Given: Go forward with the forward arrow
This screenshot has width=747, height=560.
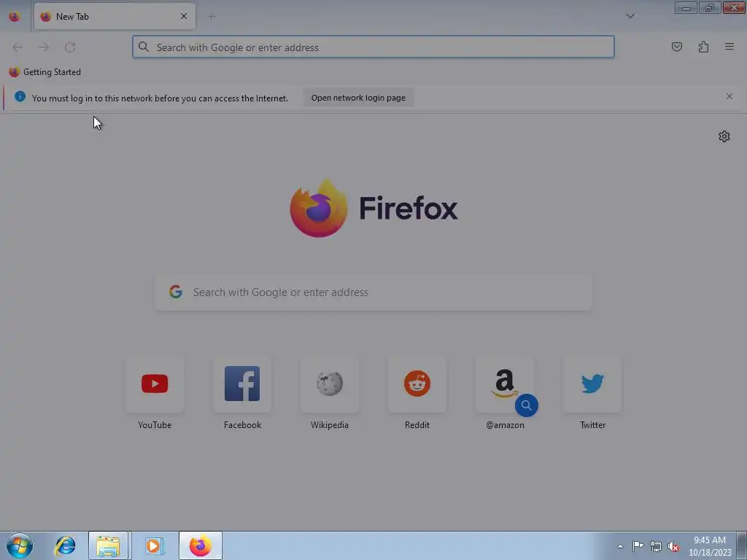Looking at the screenshot, I should [43, 47].
